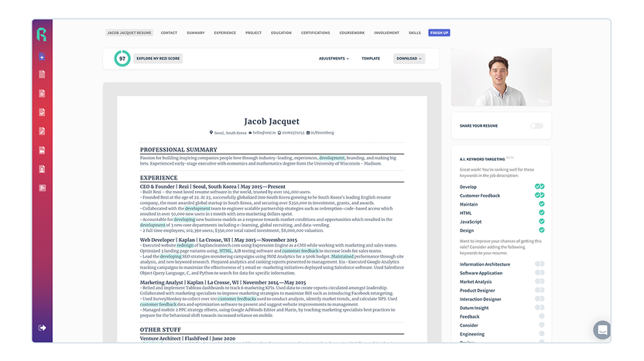
Task: Expand the Adjustments dropdown
Action: (x=334, y=59)
